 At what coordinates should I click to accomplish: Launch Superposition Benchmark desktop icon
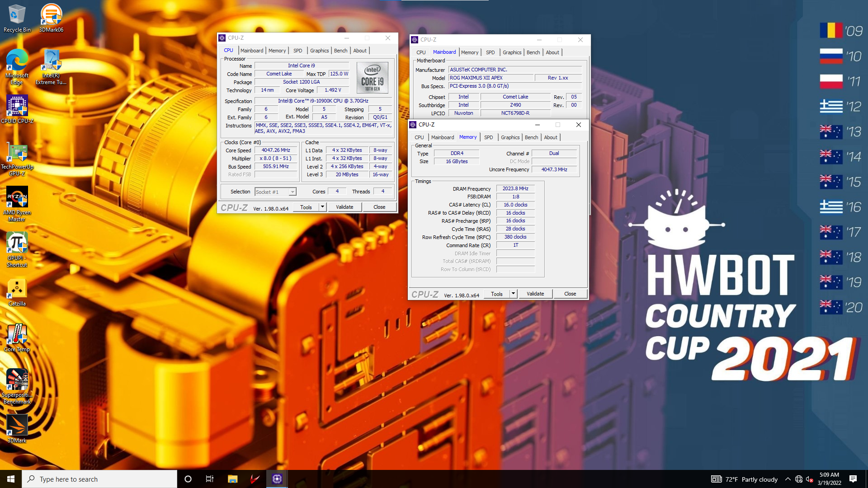click(x=17, y=386)
